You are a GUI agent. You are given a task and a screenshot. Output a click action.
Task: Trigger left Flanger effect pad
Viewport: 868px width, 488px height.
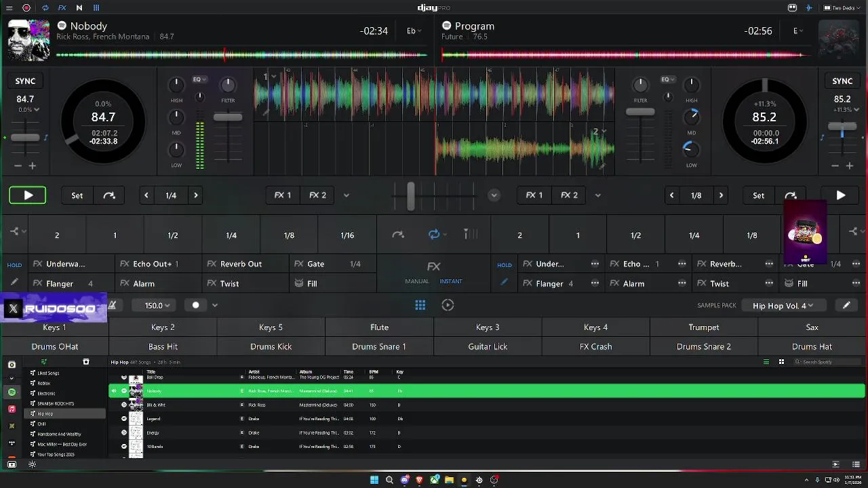[72, 283]
